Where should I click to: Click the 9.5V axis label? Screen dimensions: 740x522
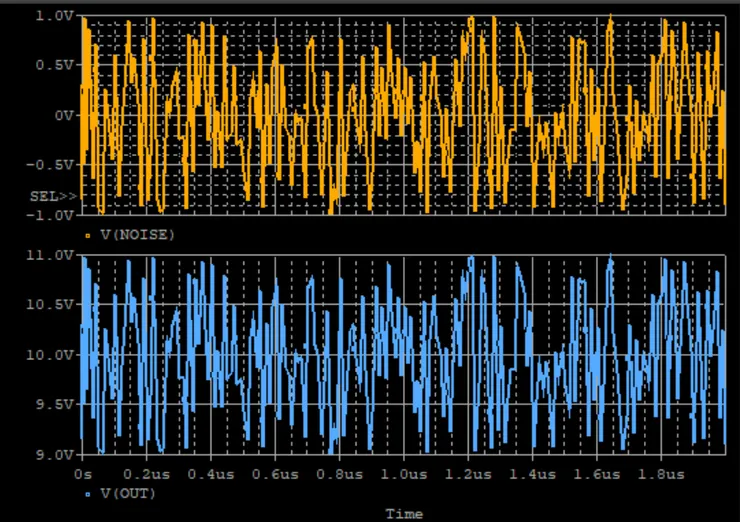pos(55,404)
